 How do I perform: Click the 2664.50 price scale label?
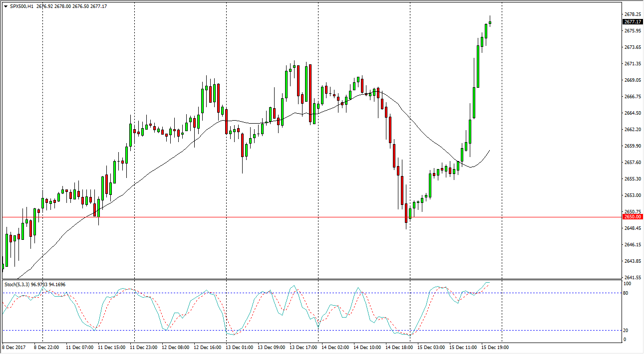pyautogui.click(x=632, y=113)
